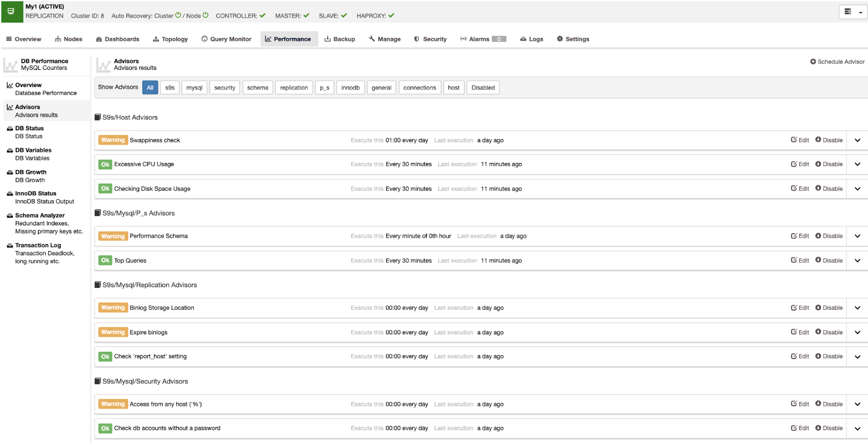Image resolution: width=868 pixels, height=443 pixels.
Task: Select the Performance tab
Action: click(289, 39)
